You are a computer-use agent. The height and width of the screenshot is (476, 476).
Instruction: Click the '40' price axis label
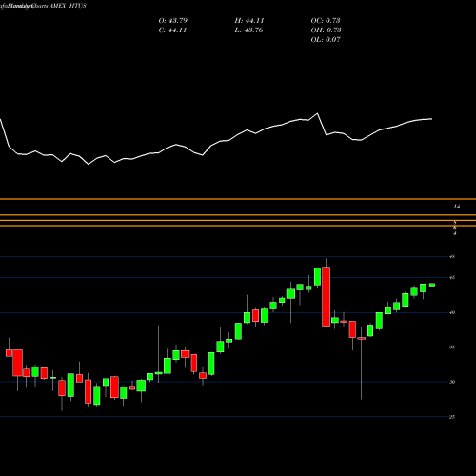point(452,312)
